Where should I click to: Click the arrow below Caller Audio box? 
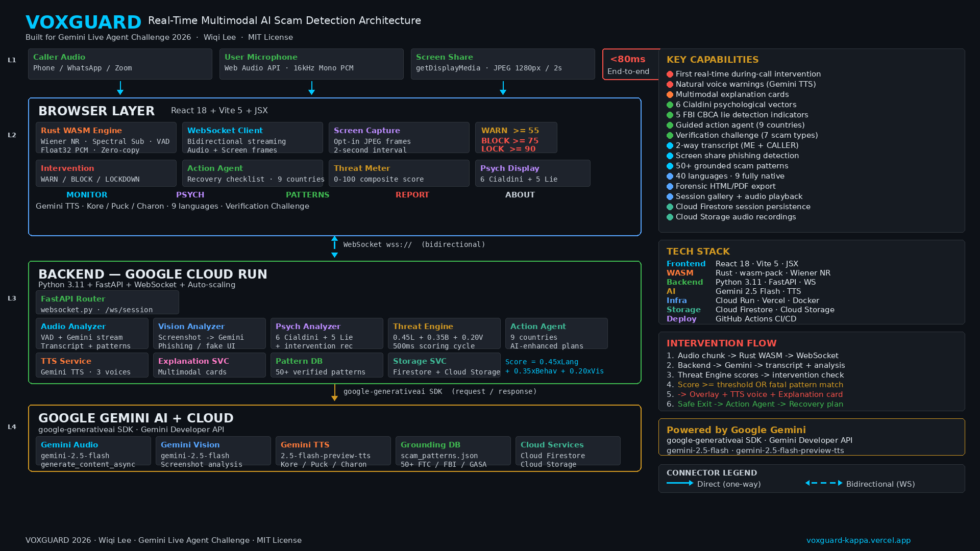[x=120, y=88]
